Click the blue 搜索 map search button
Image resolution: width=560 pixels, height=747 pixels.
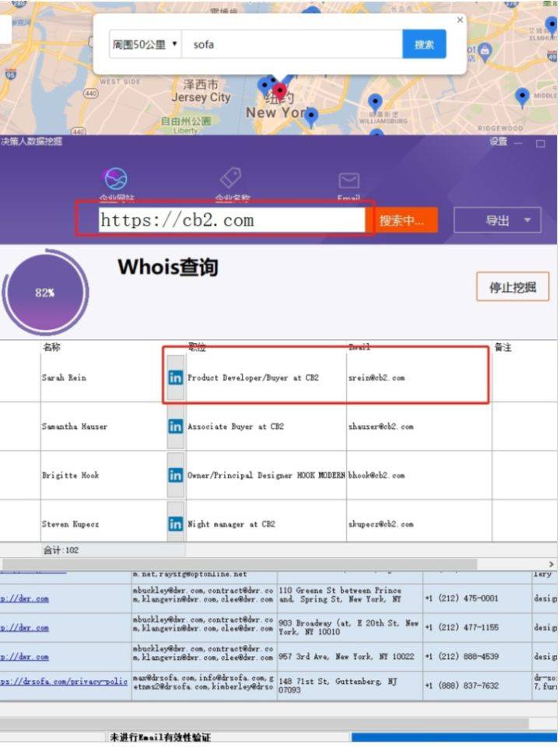pyautogui.click(x=424, y=44)
